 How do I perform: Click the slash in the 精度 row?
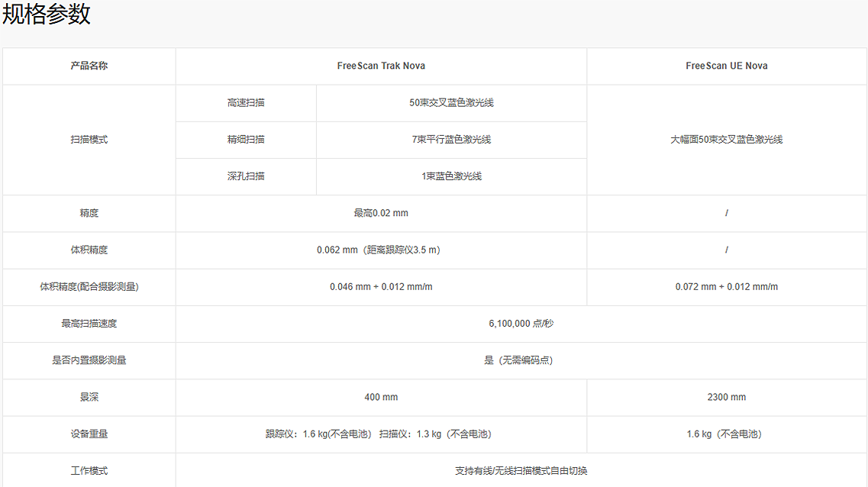[726, 213]
